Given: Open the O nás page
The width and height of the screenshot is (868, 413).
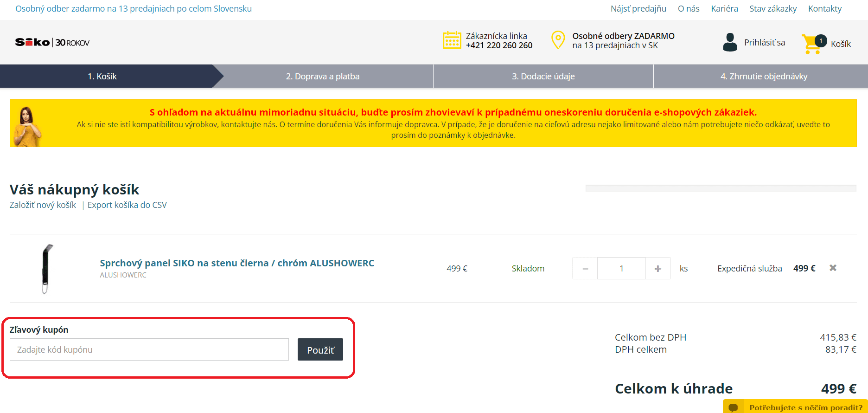Looking at the screenshot, I should (689, 9).
